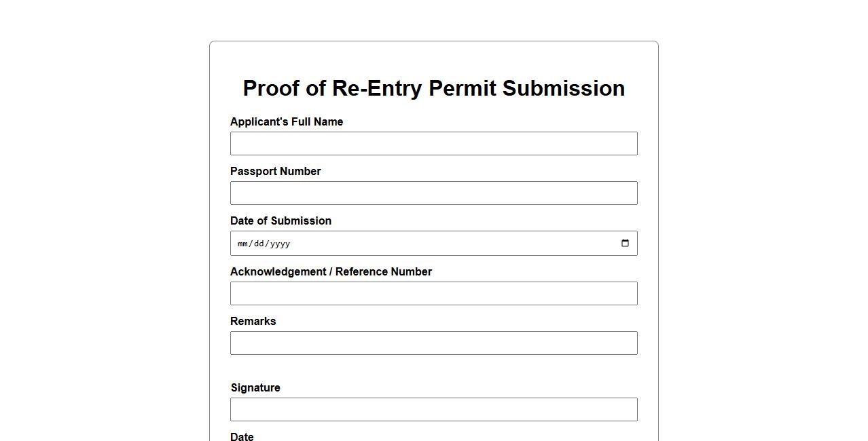The image size is (868, 441).
Task: Click the word "Permit" in the heading
Action: point(462,89)
